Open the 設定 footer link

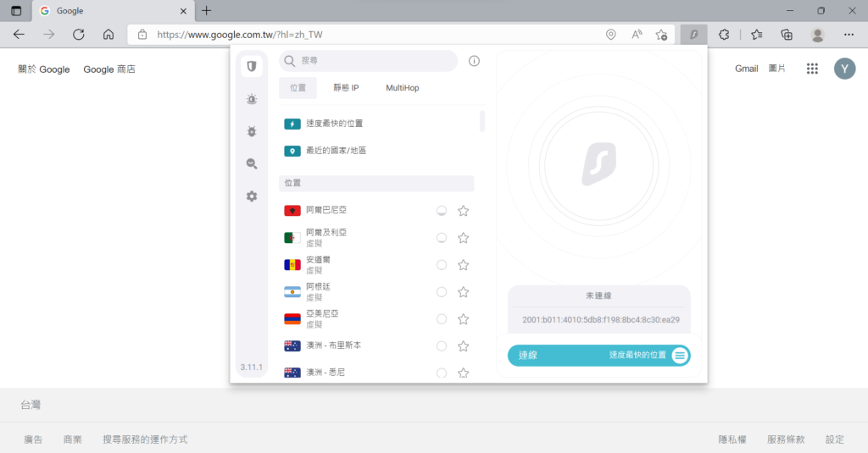point(835,439)
